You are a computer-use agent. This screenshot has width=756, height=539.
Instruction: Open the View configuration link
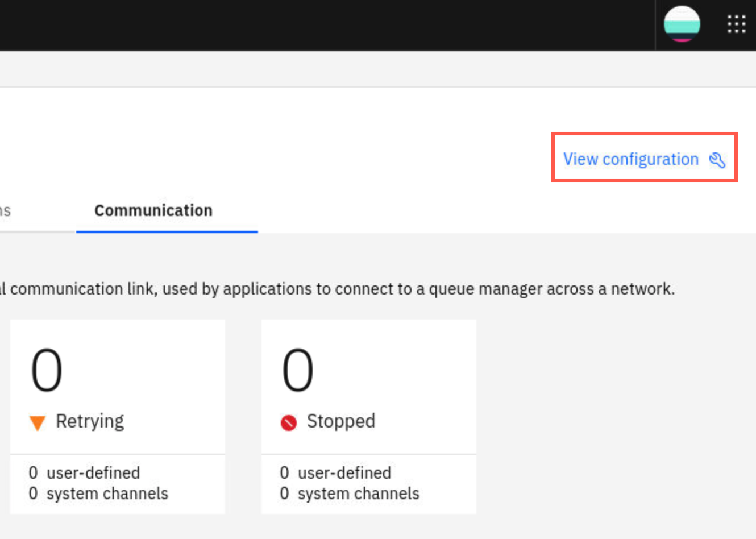644,159
